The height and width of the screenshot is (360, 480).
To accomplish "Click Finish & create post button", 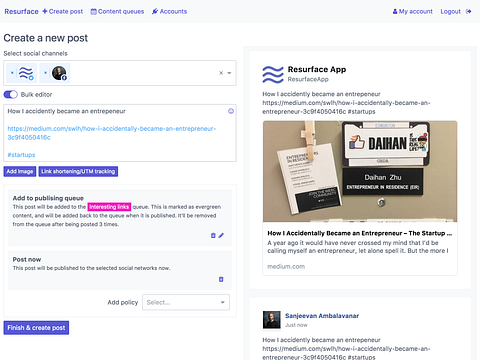I will (x=36, y=328).
